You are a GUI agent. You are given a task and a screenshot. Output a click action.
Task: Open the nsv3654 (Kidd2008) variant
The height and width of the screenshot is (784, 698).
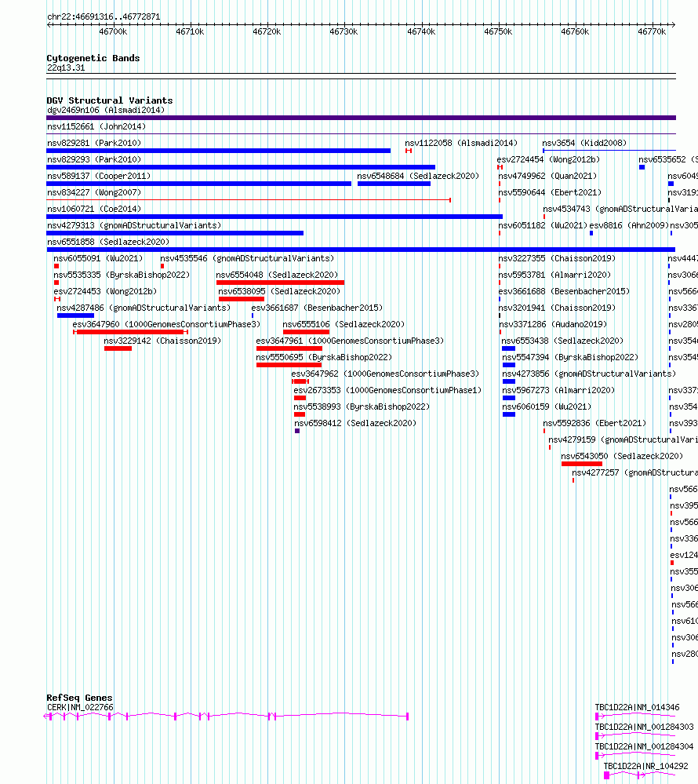(584, 143)
